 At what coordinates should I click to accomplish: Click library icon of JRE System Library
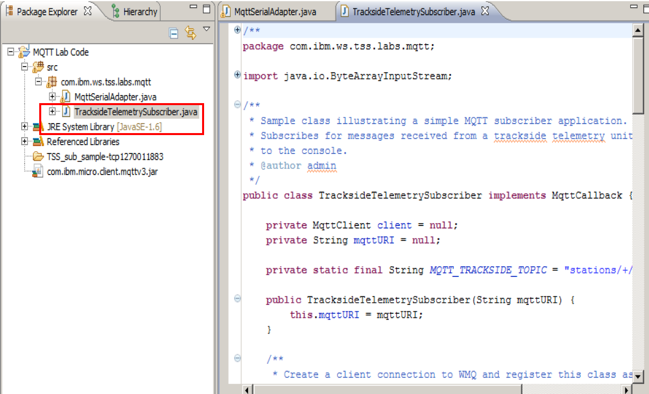pos(38,127)
